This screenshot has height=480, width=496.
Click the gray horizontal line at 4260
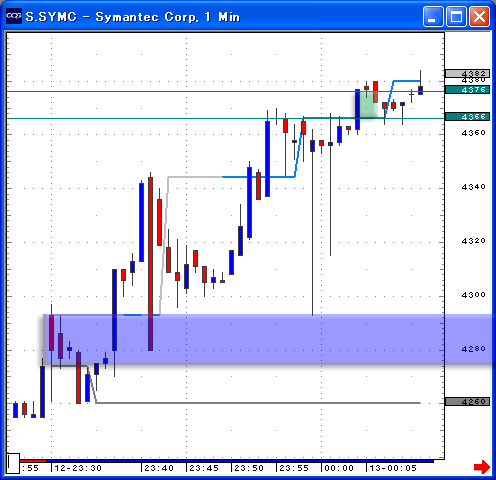click(x=258, y=403)
